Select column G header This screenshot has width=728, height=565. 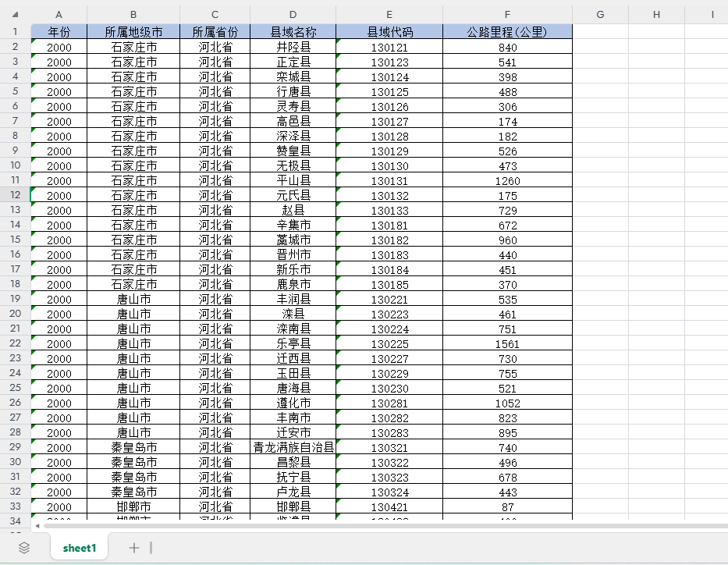(x=600, y=14)
